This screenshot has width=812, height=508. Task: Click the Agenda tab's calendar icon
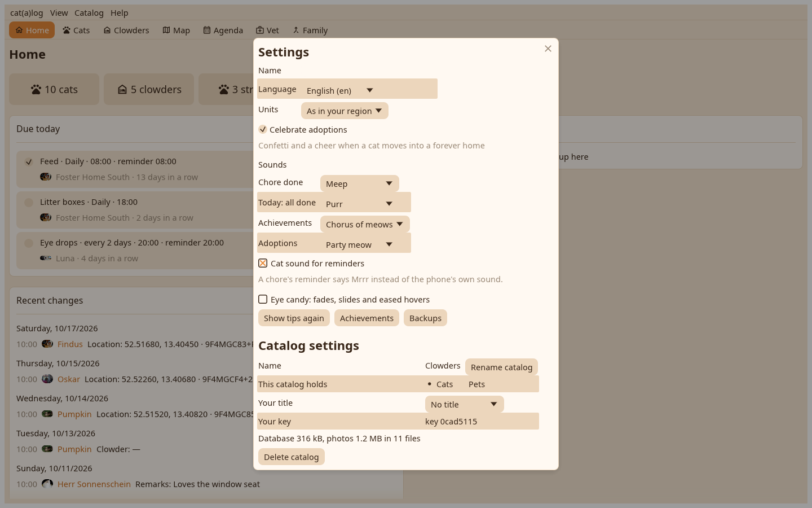(207, 30)
